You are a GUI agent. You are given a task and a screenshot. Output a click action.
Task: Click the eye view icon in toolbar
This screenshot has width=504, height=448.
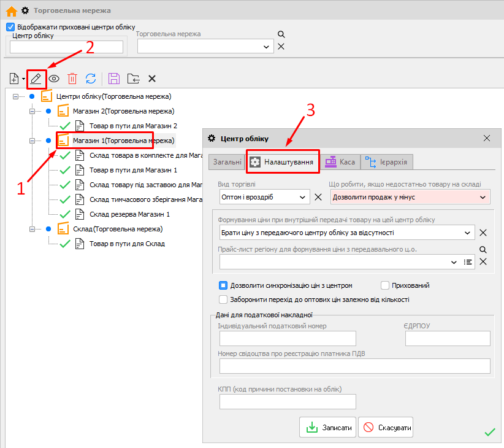pyautogui.click(x=55, y=79)
